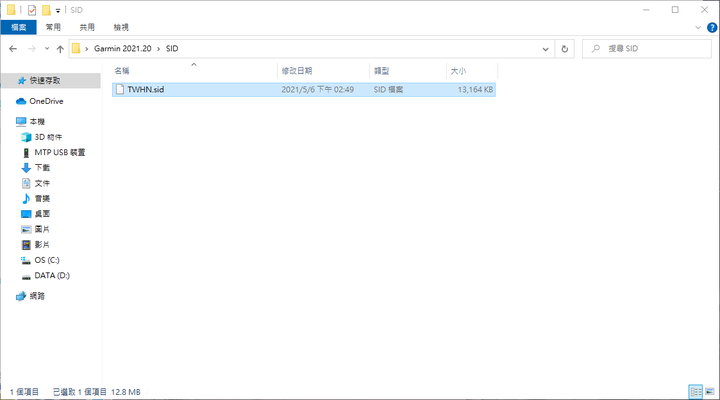This screenshot has height=400, width=720.
Task: Click the New Folder quick access icon
Action: pos(46,10)
